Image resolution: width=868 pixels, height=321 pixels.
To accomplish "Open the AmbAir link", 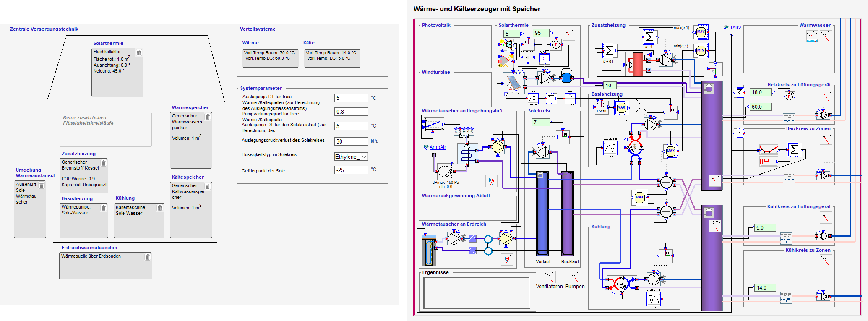I will [438, 147].
